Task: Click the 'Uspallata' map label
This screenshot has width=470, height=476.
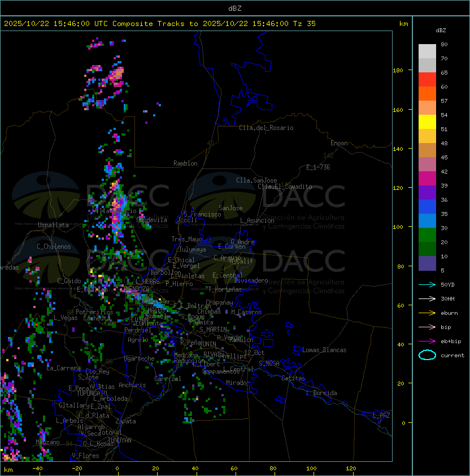Action: [53, 225]
